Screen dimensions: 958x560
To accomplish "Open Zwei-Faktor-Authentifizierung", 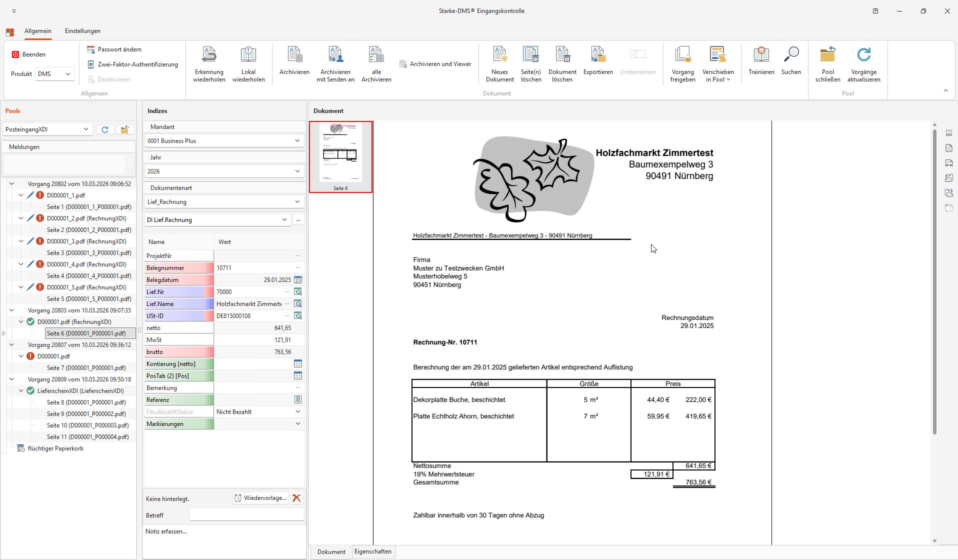I will click(132, 64).
